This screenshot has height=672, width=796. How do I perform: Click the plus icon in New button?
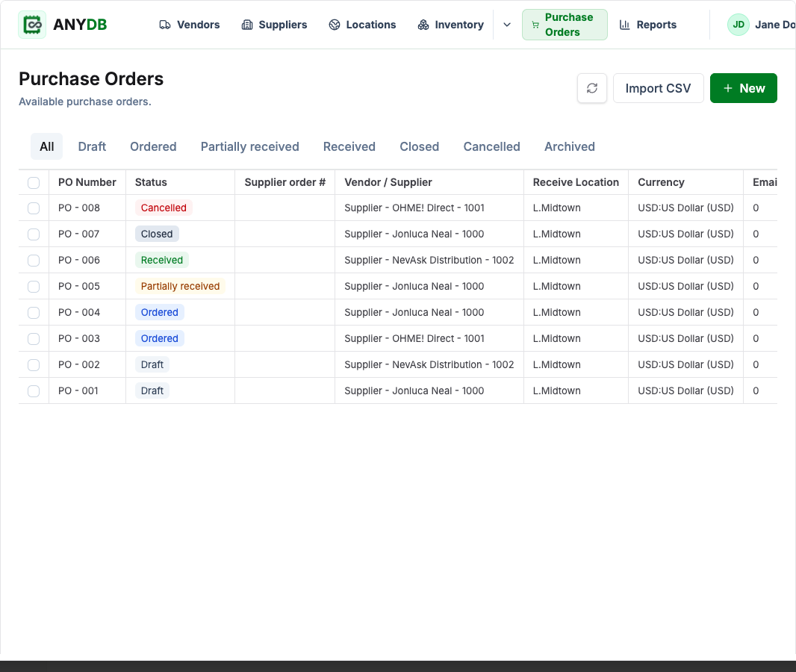click(728, 88)
